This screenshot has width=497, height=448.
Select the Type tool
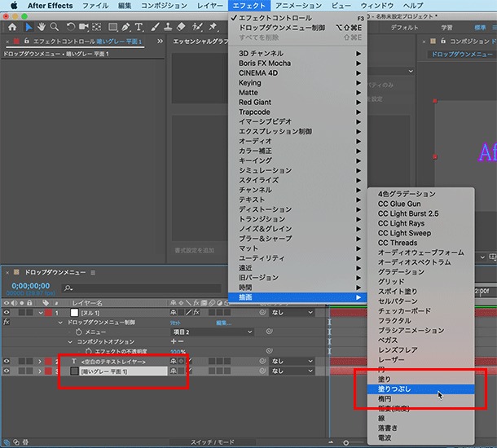click(139, 27)
